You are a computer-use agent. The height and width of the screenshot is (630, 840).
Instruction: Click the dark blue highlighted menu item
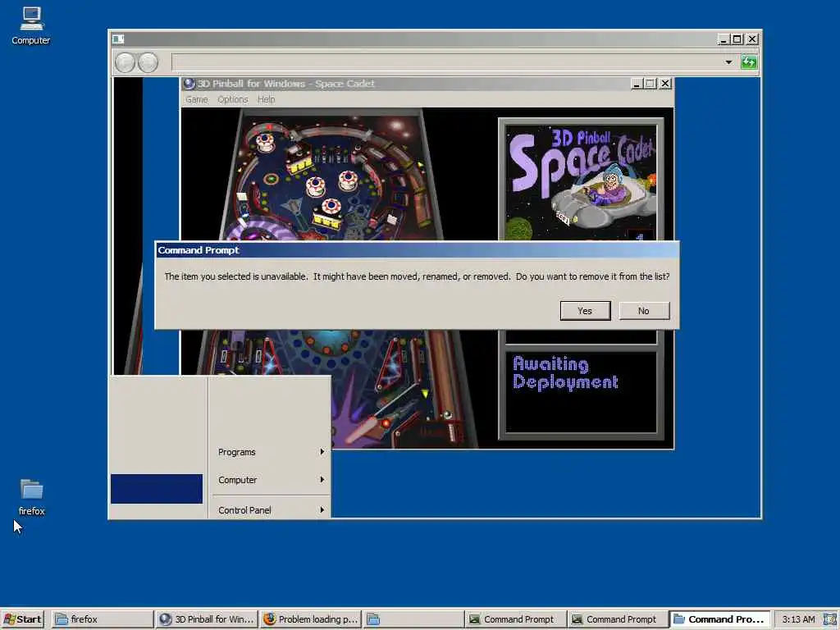pos(157,489)
